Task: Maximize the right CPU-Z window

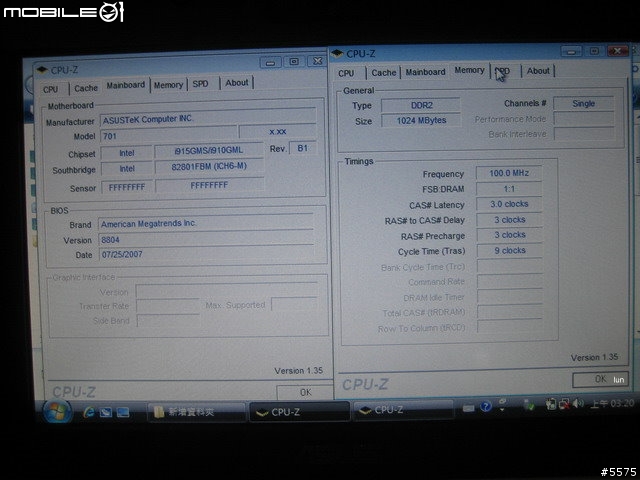Action: click(x=594, y=51)
